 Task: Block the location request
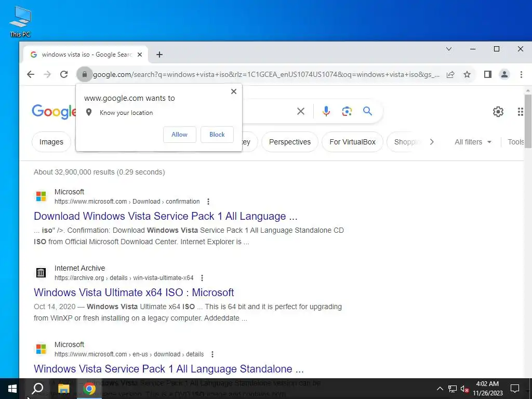point(217,135)
